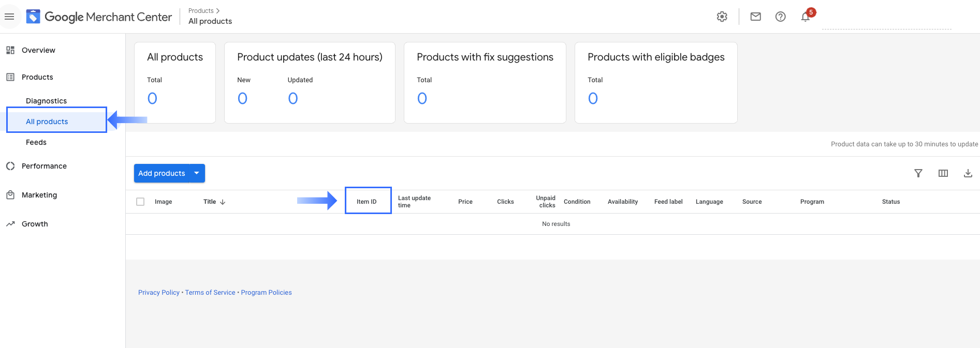
Task: Expand the Add products dropdown arrow
Action: pos(197,173)
